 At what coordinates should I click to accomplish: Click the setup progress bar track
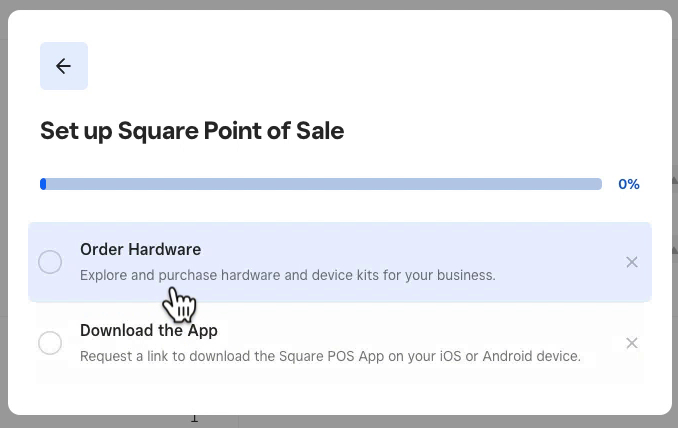coord(321,184)
